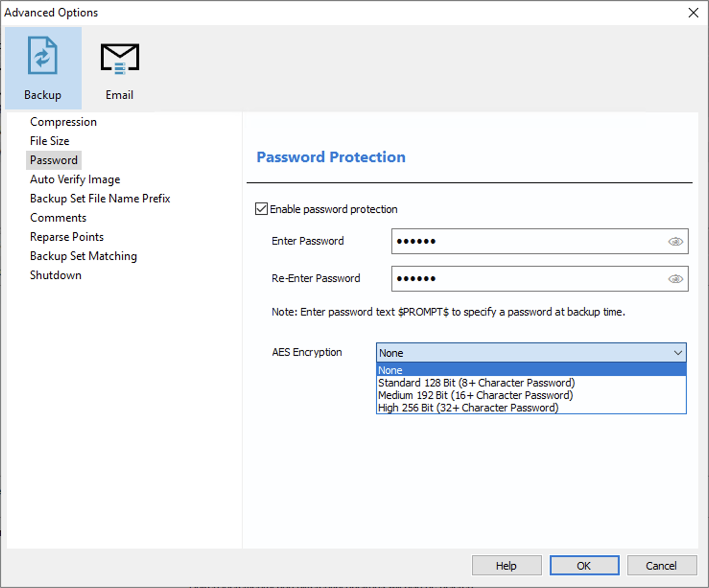Screen dimensions: 709x588
Task: Collapse the AES Encryption dropdown arrow
Action: (678, 353)
